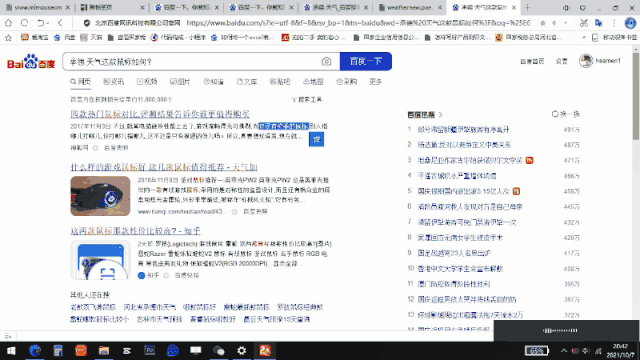Click the heamen1 user avatar
Viewport: 640px width, 360px height.
click(586, 61)
